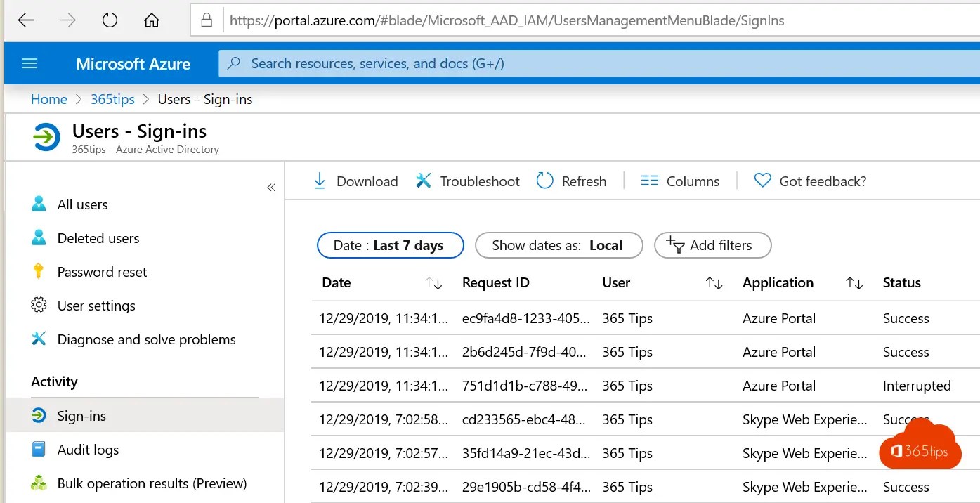The width and height of the screenshot is (980, 503).
Task: Reload the page with browser refresh icon
Action: (110, 20)
